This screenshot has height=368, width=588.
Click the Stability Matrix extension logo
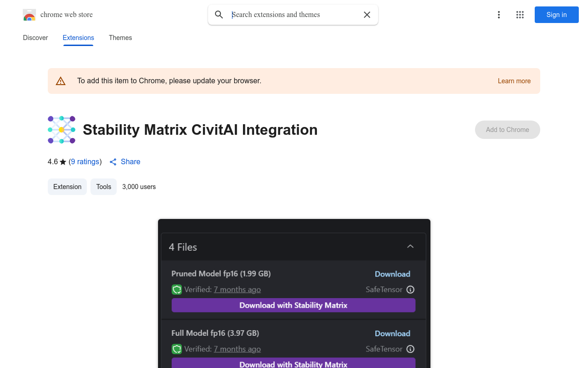click(62, 130)
